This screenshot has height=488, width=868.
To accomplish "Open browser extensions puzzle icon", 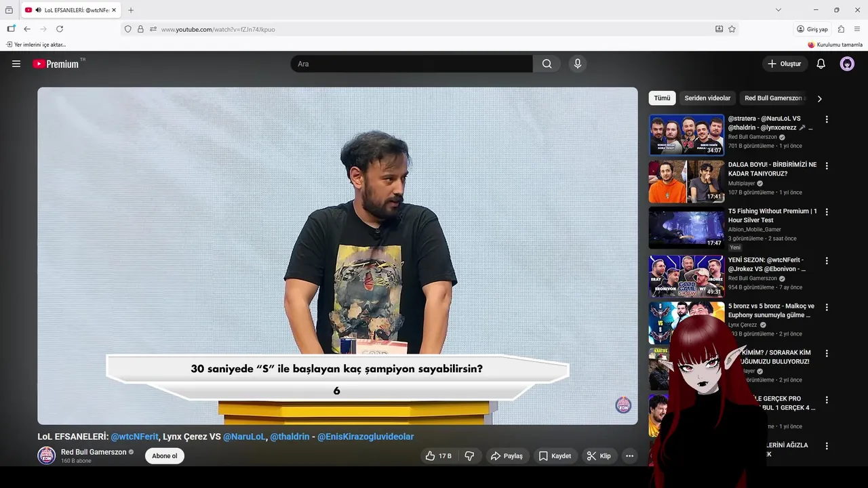I will tap(841, 29).
